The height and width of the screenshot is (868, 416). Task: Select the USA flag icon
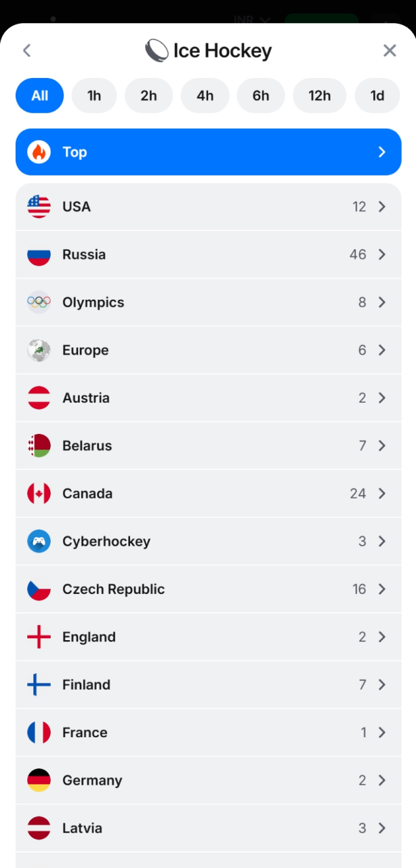pos(39,206)
